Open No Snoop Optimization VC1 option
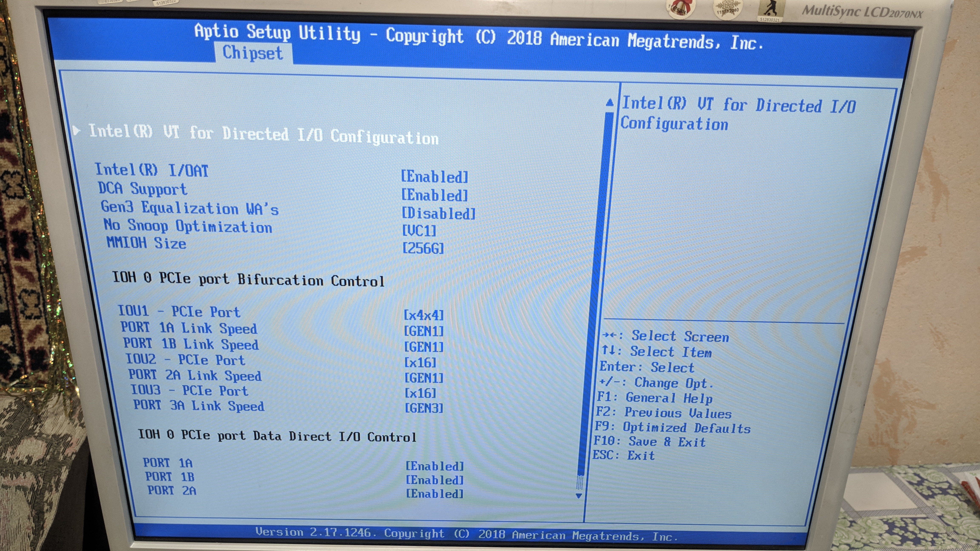The height and width of the screenshot is (551, 980). pyautogui.click(x=419, y=230)
